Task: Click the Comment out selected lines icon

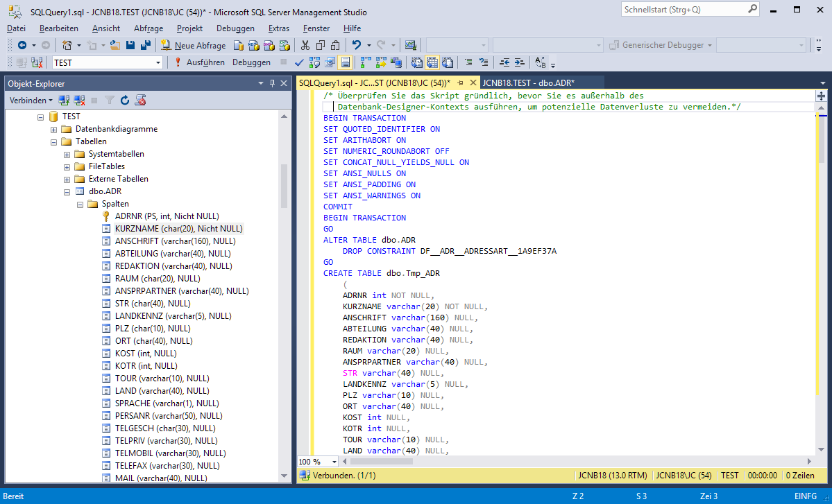Action: click(468, 62)
